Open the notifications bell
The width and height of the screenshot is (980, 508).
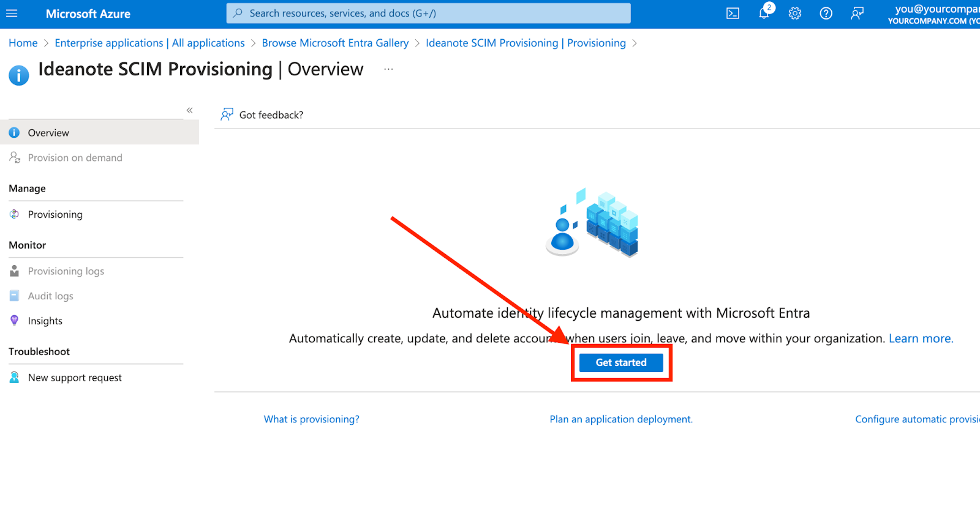pyautogui.click(x=764, y=13)
